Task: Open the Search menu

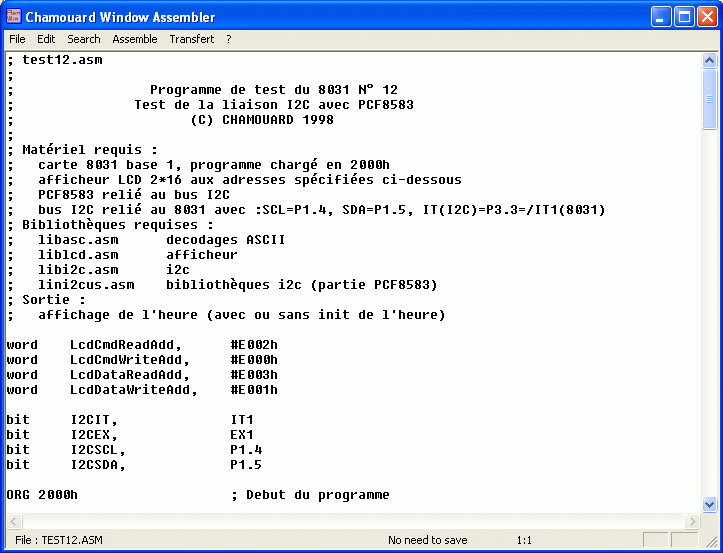Action: tap(84, 39)
